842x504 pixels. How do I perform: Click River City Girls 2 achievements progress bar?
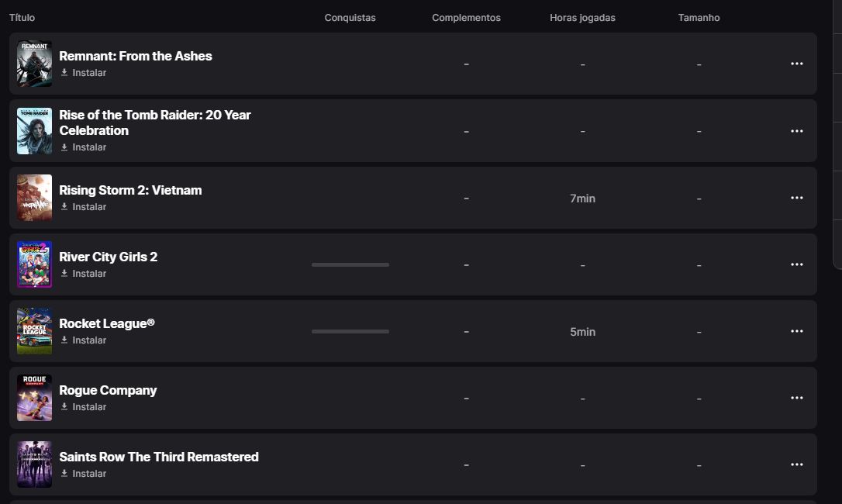(350, 265)
